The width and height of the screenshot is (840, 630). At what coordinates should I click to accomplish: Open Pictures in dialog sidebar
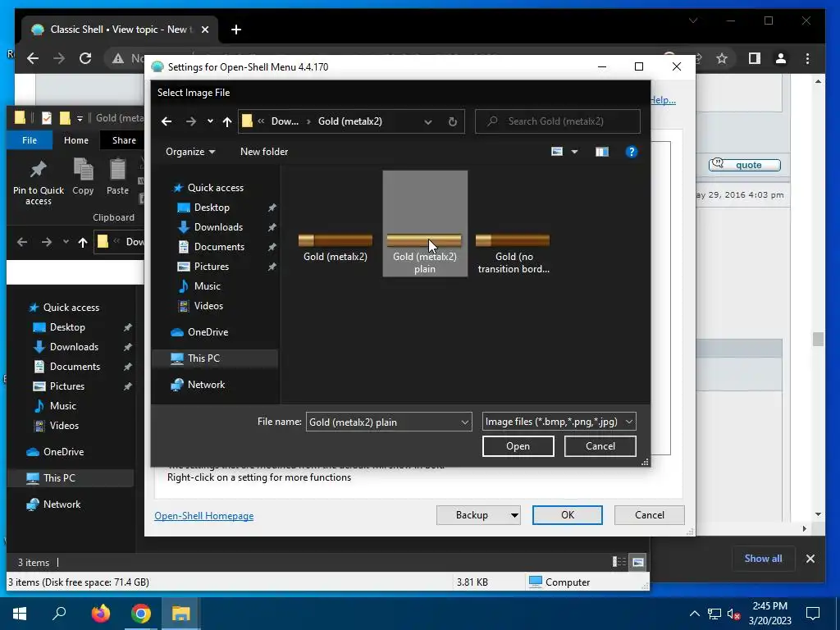click(211, 267)
